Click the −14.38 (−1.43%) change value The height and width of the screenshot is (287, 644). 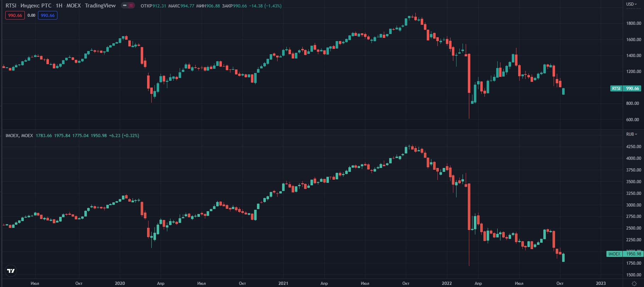(x=265, y=6)
